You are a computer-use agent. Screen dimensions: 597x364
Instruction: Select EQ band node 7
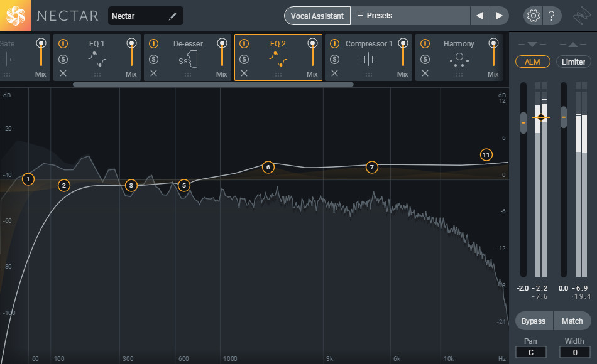coord(371,168)
